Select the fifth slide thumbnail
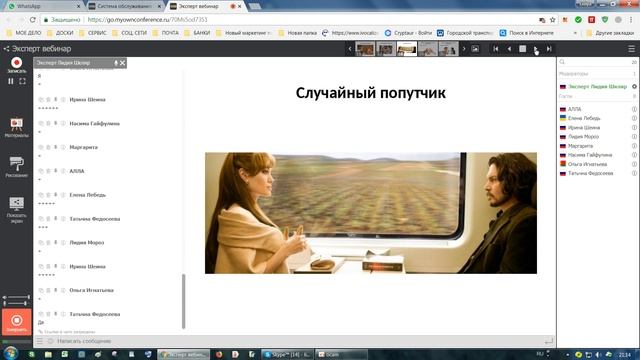640x360 pixels. [x=449, y=49]
